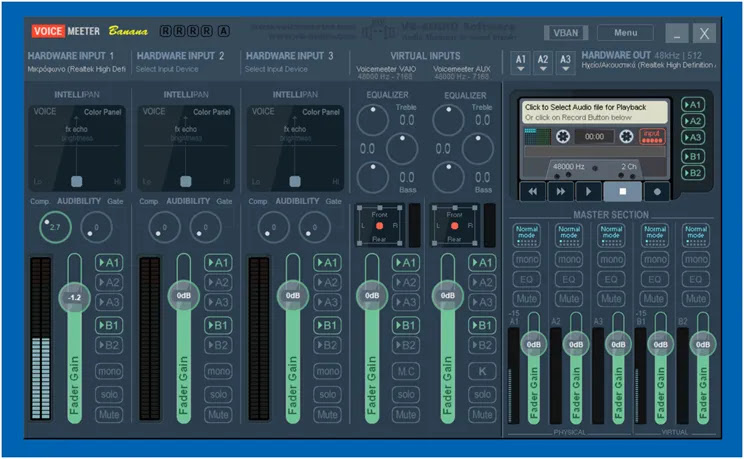Image resolution: width=744 pixels, height=459 pixels.
Task: Adjust Voicemeeter VAO Treble knob
Action: tap(372, 120)
